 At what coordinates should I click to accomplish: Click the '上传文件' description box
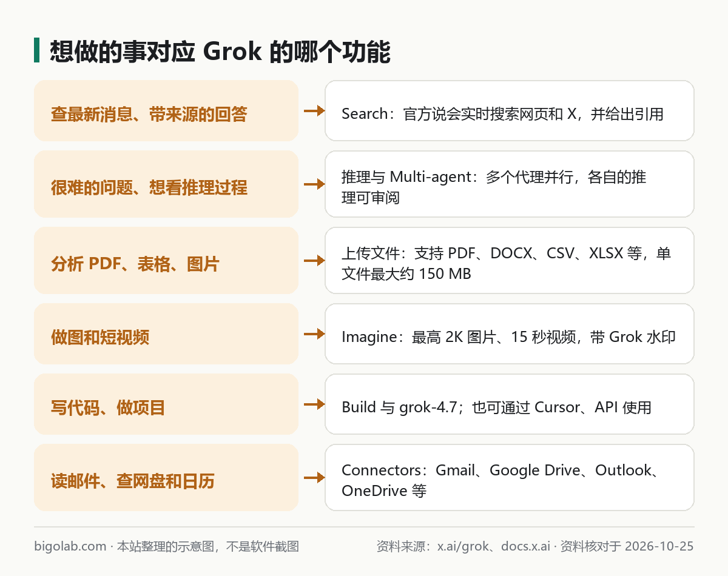[x=510, y=261]
